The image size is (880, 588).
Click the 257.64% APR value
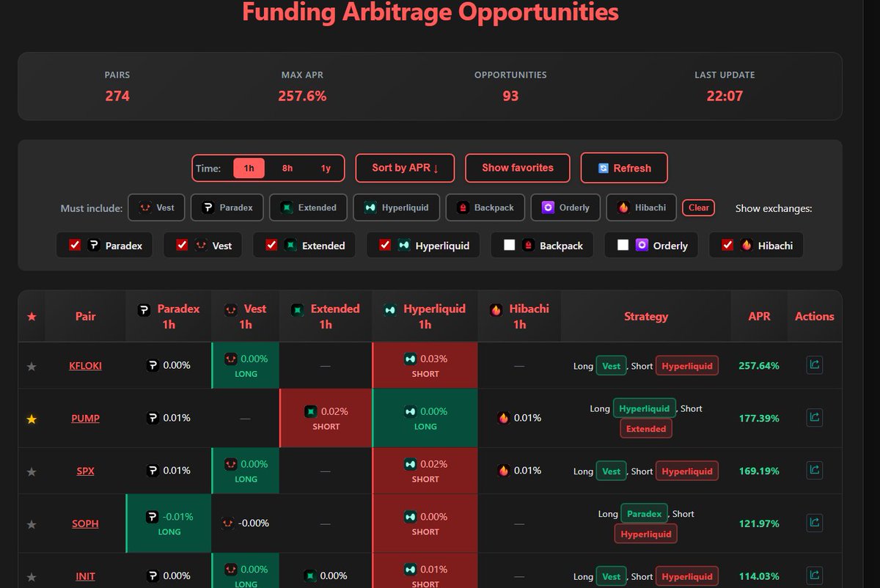759,366
